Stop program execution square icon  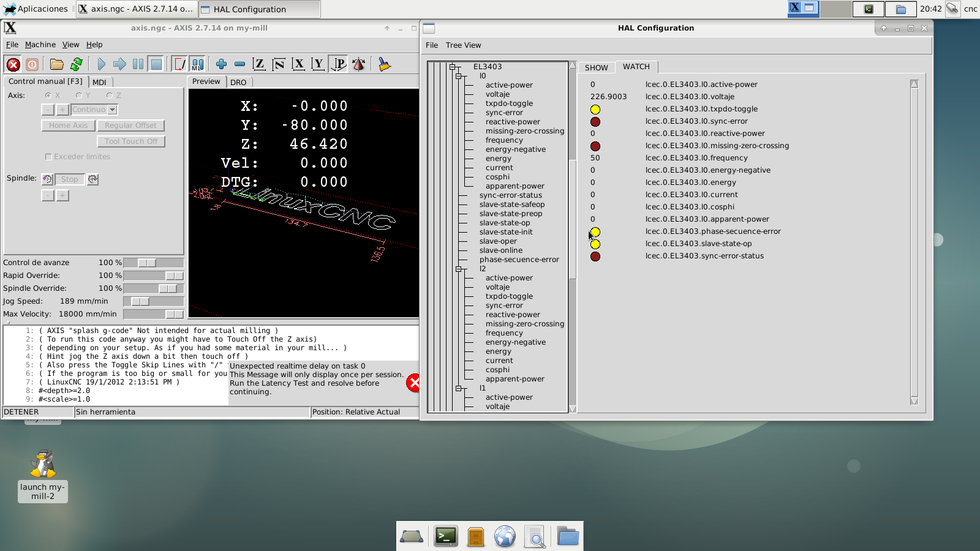coord(157,64)
